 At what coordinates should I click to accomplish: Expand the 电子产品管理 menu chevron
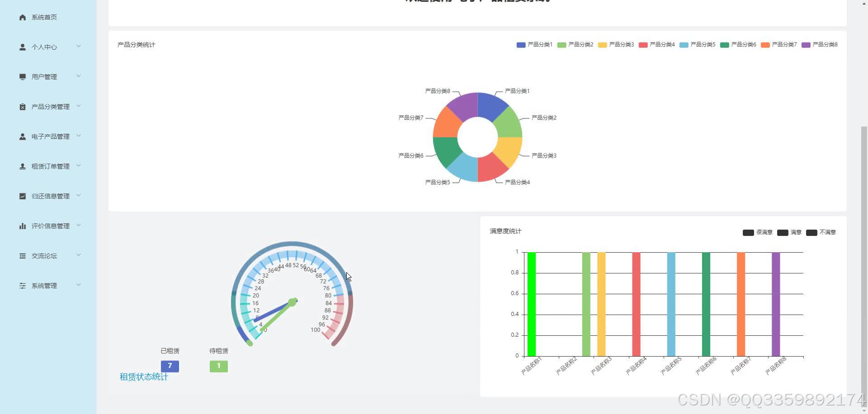coord(79,136)
